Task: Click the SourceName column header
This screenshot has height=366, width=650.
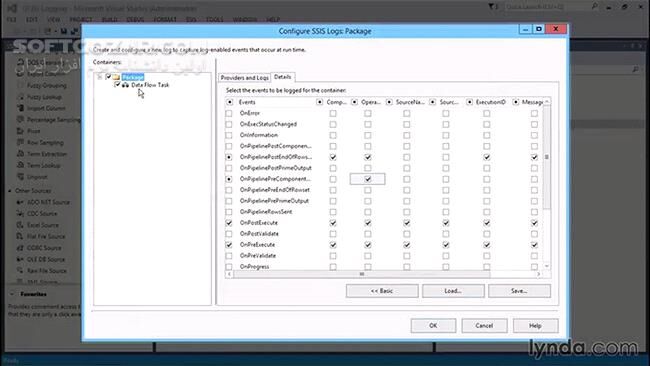Action: 410,102
